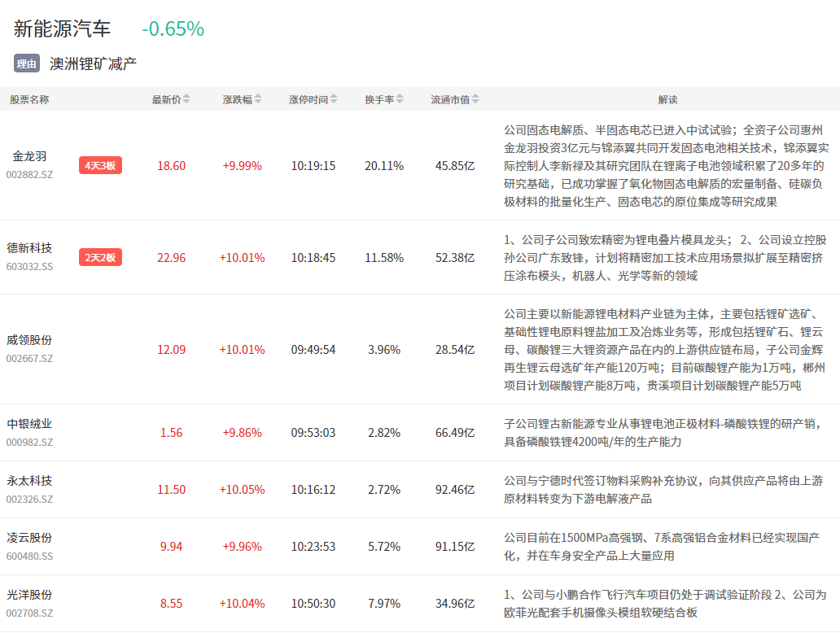Click the +9.86% change for 中银绒业
The height and width of the screenshot is (633, 840).
click(242, 433)
